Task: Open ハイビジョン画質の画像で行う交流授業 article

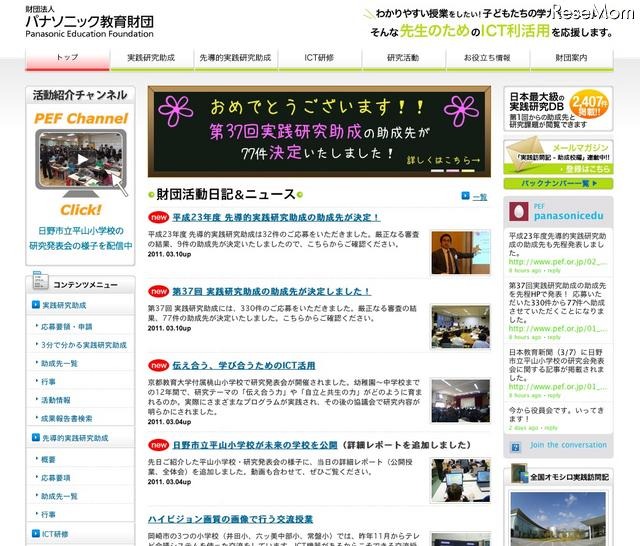Action: [230, 519]
